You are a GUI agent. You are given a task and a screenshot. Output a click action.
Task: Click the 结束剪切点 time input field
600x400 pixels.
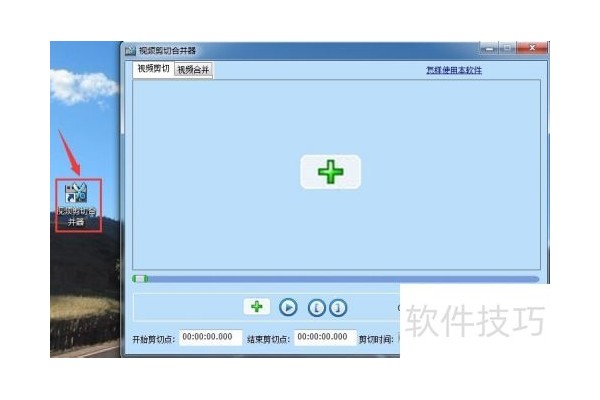click(x=325, y=337)
